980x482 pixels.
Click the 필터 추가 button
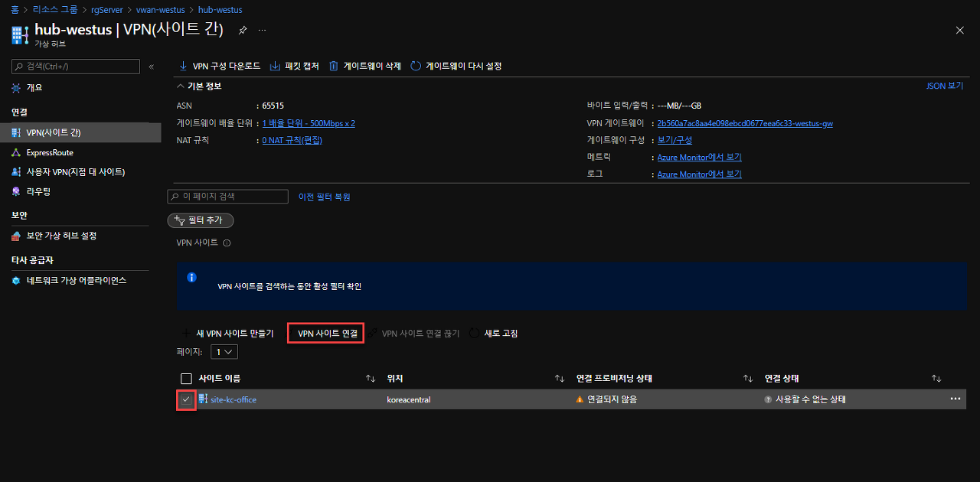pos(201,220)
